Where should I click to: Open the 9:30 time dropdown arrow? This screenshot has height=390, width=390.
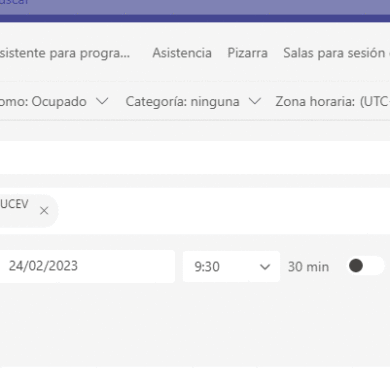click(x=265, y=267)
